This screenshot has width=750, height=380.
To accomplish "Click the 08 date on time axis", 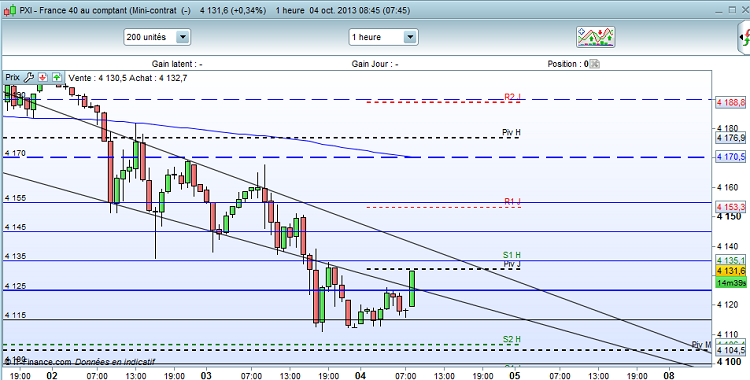I will point(670,375).
